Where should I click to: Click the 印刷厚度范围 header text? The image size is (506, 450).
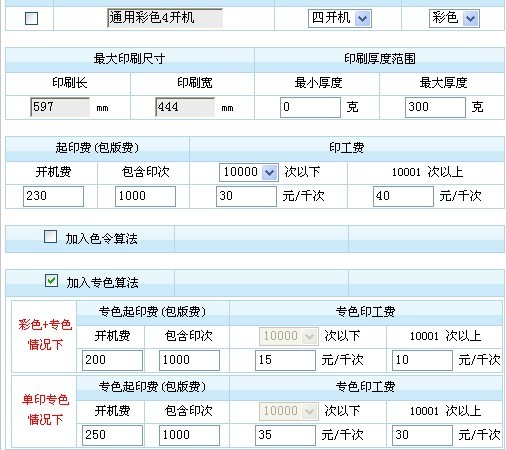click(380, 59)
